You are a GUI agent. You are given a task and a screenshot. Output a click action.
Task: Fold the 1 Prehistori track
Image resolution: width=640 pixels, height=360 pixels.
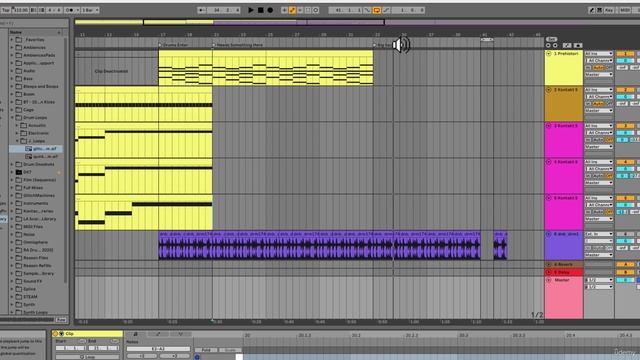(x=549, y=53)
